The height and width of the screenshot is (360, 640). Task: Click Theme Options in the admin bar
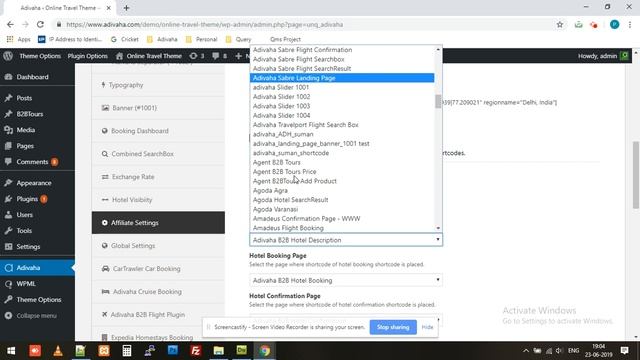click(40, 56)
